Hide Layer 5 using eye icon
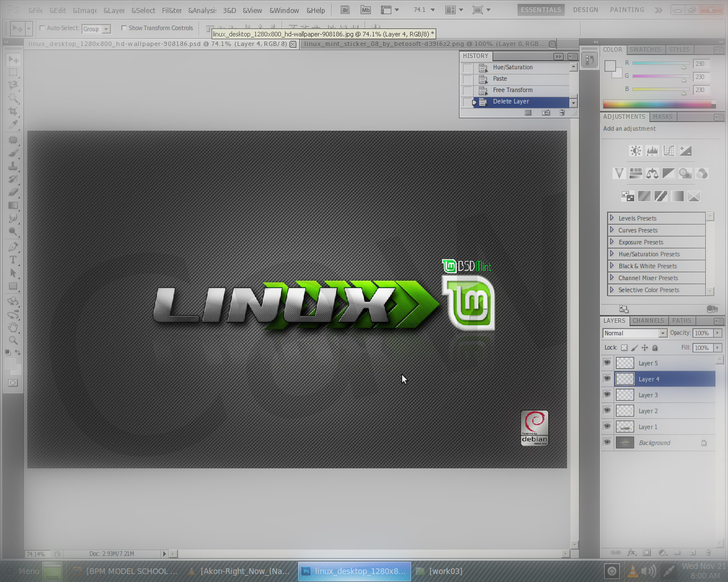 [x=607, y=363]
